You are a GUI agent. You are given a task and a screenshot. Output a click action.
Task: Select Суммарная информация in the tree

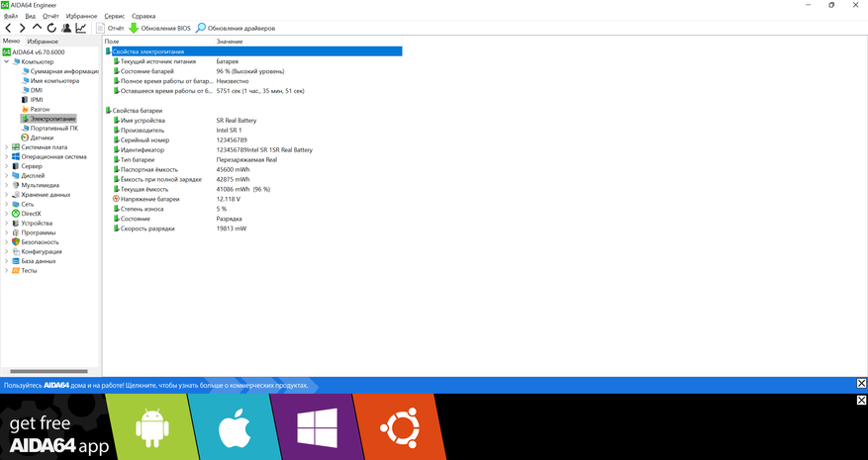59,71
